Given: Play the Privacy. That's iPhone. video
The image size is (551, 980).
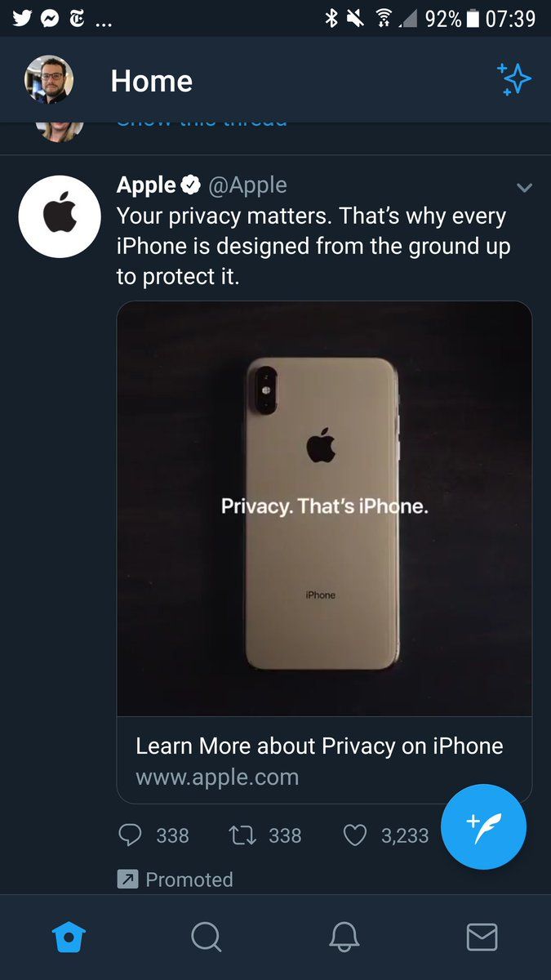Looking at the screenshot, I should coord(324,509).
